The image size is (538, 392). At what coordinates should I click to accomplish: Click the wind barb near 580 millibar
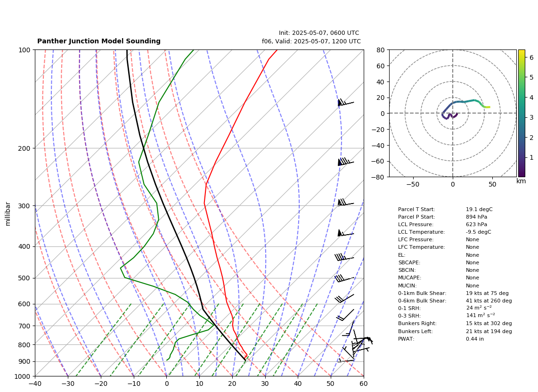(x=344, y=299)
